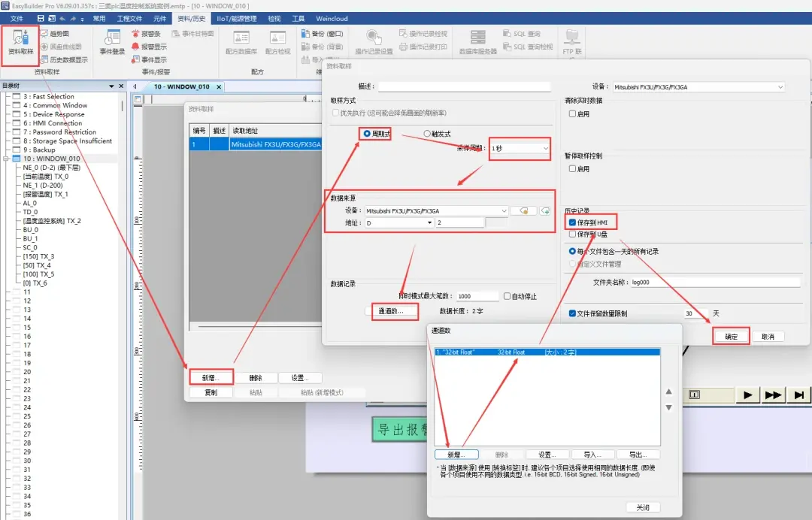Open the 资料取样 data sampling ribbon tool

pyautogui.click(x=21, y=42)
